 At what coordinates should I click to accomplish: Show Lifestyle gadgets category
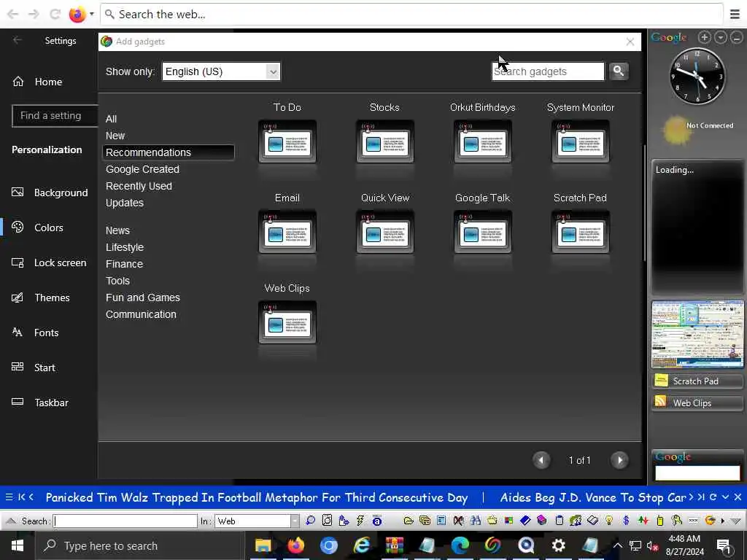124,247
